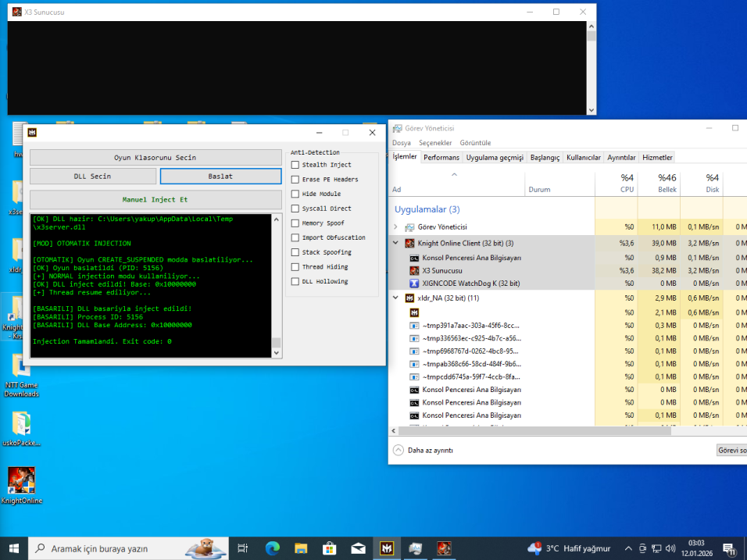Click the Görev Yöneticisi title bar icon

pos(397,128)
